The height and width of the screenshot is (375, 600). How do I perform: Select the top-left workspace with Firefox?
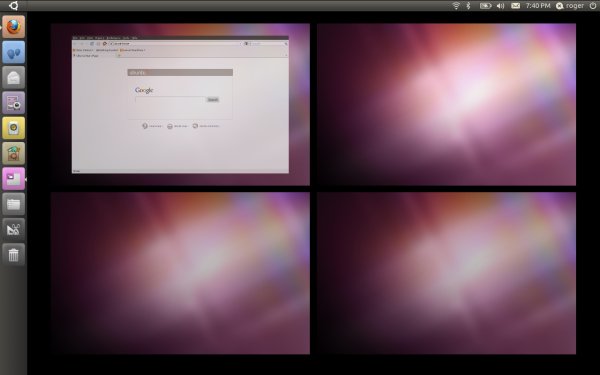coord(180,104)
